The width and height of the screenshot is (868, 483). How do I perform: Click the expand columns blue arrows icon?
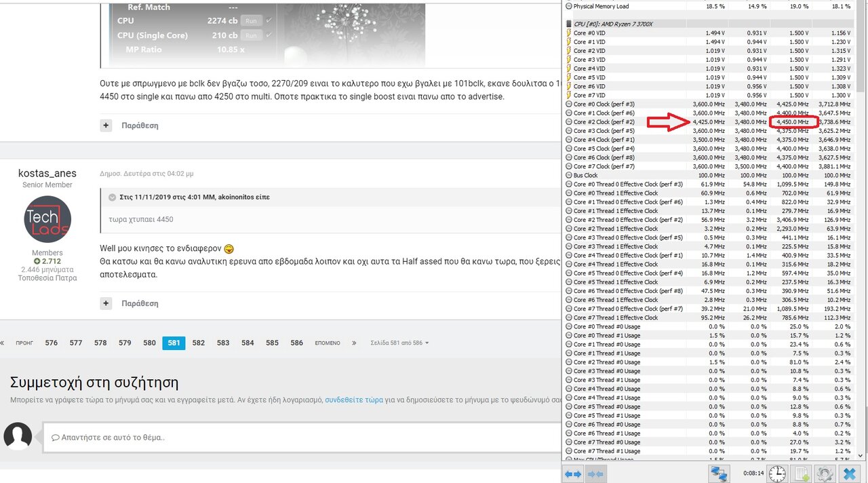click(x=573, y=474)
